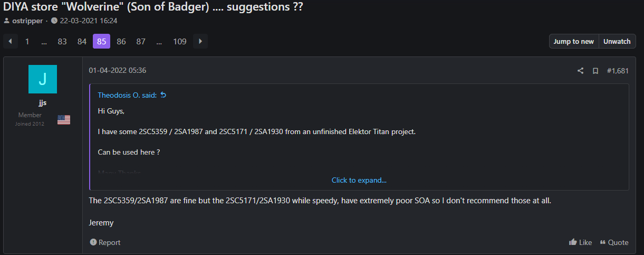Click the US flag icon under jjs
This screenshot has height=255, width=644.
(64, 120)
